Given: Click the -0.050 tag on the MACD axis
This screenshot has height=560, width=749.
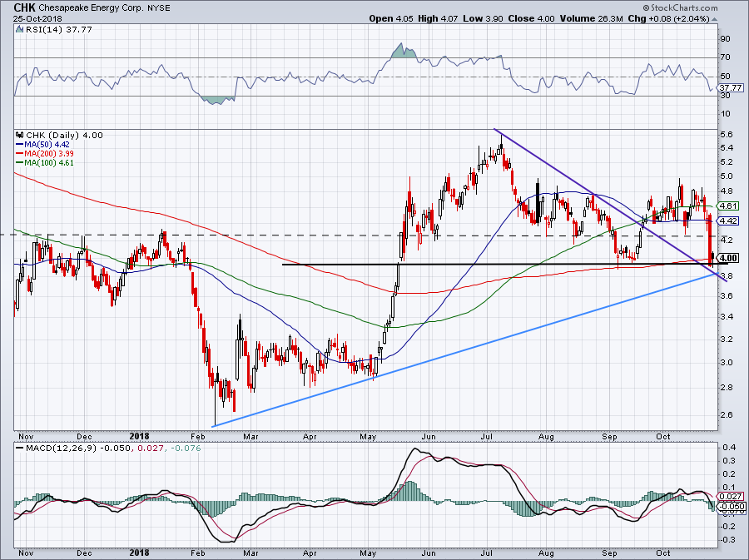Looking at the screenshot, I should pos(732,507).
